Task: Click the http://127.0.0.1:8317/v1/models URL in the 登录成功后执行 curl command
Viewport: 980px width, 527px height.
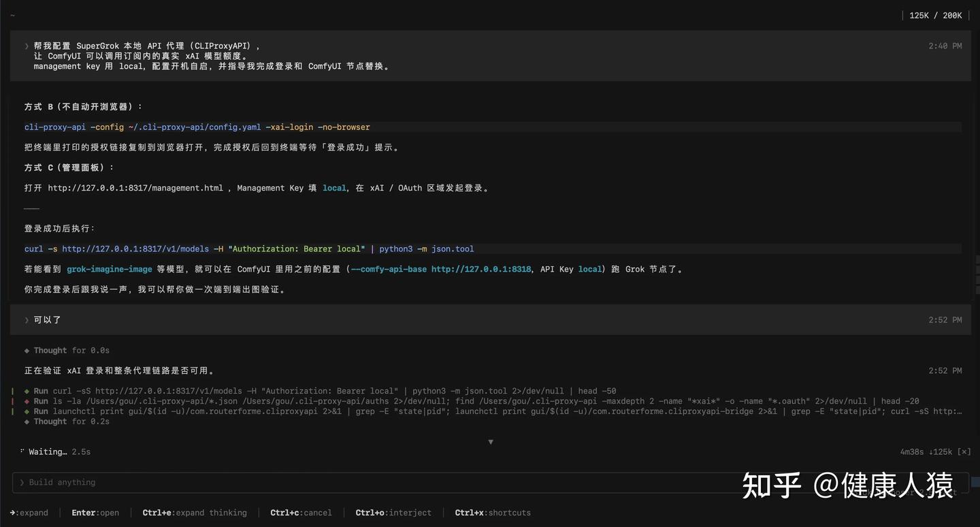Action: pos(135,249)
